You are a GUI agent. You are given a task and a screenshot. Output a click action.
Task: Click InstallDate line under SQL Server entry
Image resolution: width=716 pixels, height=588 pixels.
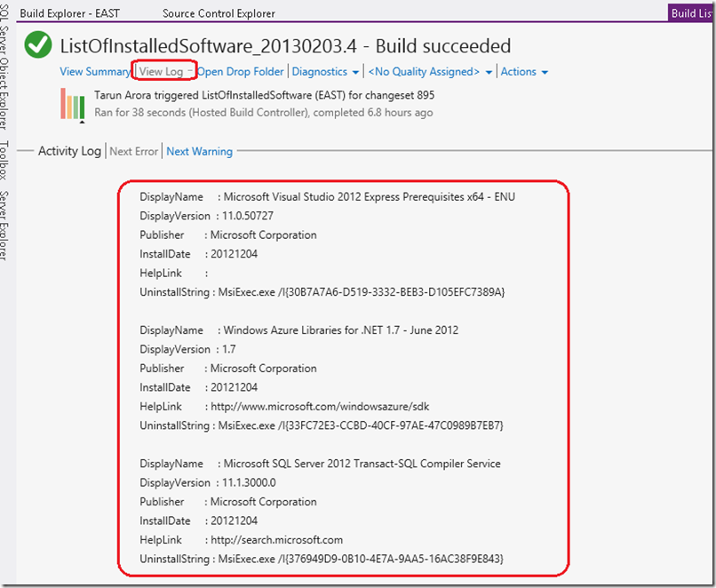(199, 520)
